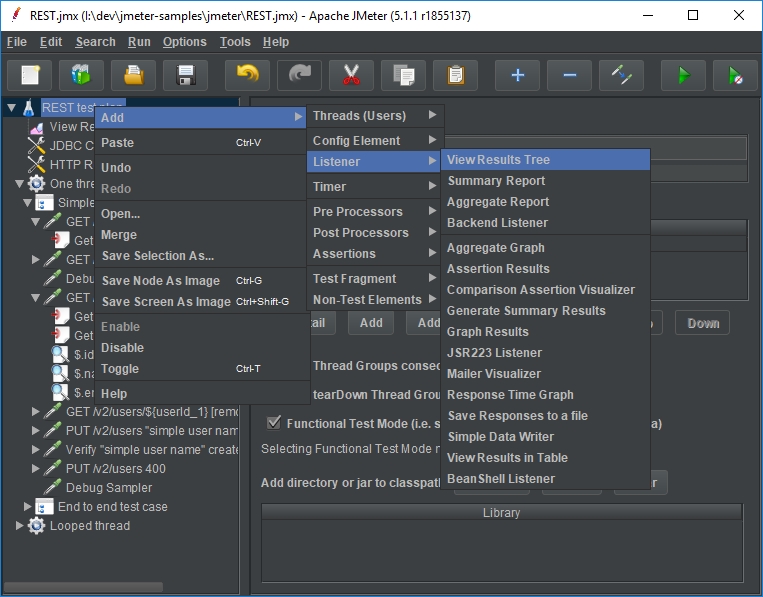The width and height of the screenshot is (763, 597).
Task: Collapse the REST test plan root node
Action: click(12, 108)
